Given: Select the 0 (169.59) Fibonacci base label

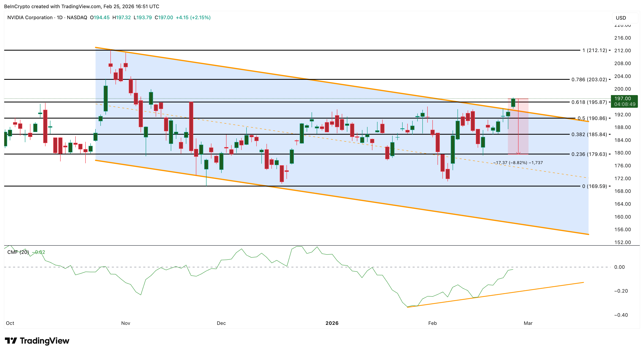Looking at the screenshot, I should pyautogui.click(x=594, y=186).
